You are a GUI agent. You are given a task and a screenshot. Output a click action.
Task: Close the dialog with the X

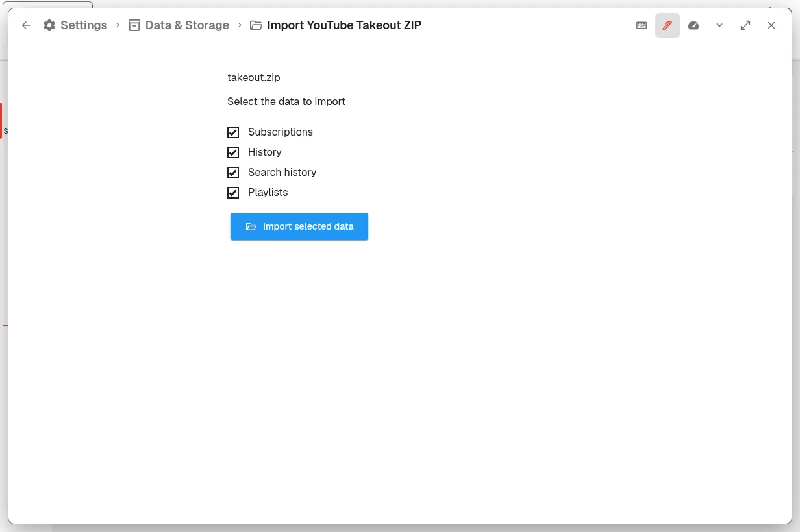click(771, 25)
